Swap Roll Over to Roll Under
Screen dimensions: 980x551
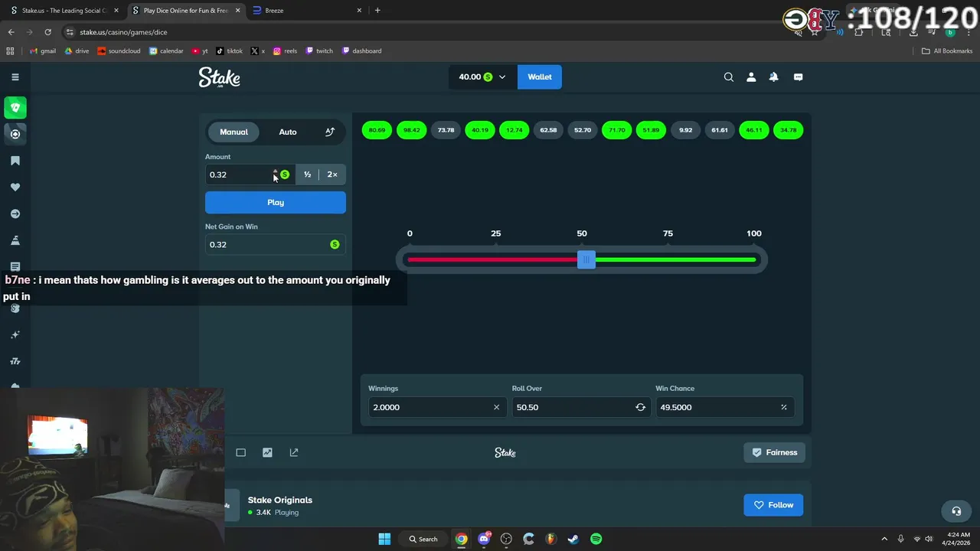640,407
